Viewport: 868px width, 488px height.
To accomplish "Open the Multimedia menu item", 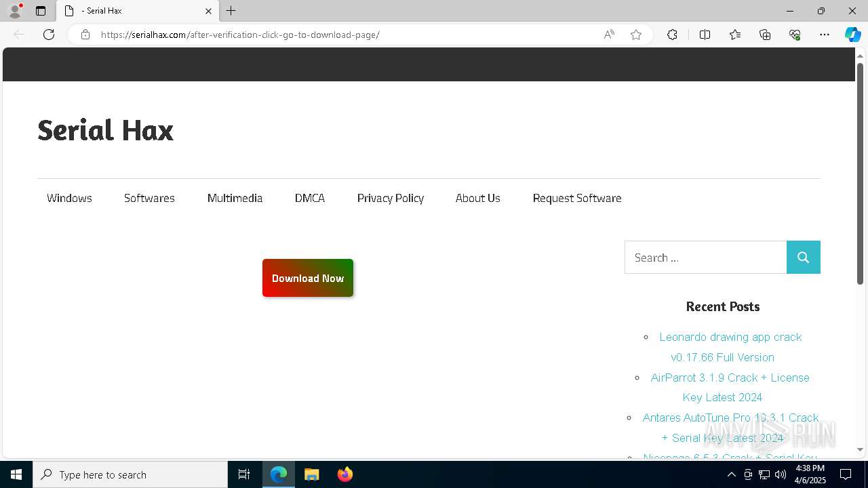I will [235, 198].
